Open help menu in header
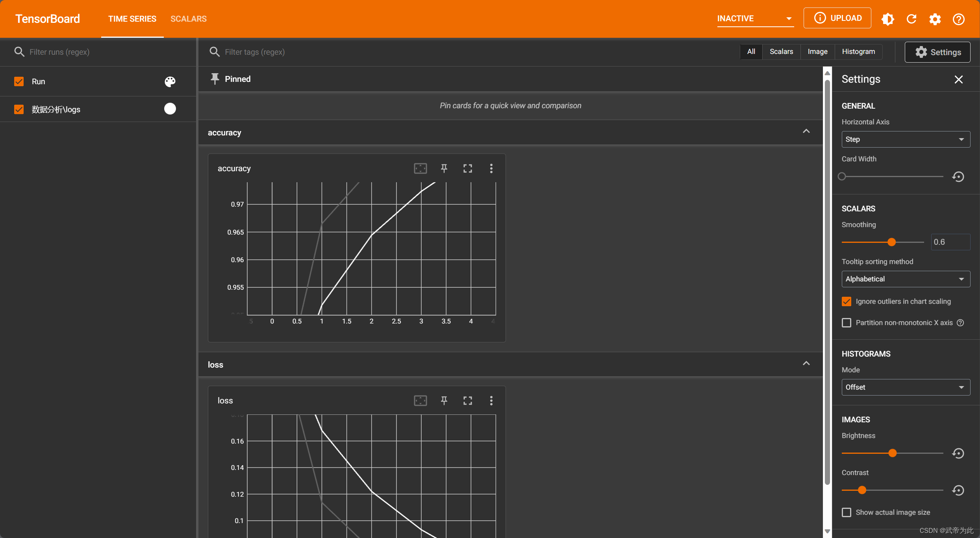The height and width of the screenshot is (538, 980). (958, 19)
